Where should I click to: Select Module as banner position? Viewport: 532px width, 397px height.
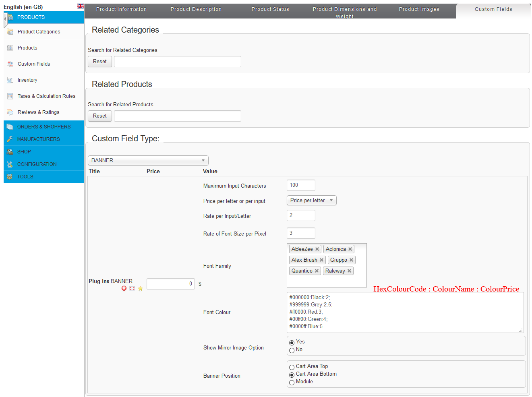[x=292, y=383]
